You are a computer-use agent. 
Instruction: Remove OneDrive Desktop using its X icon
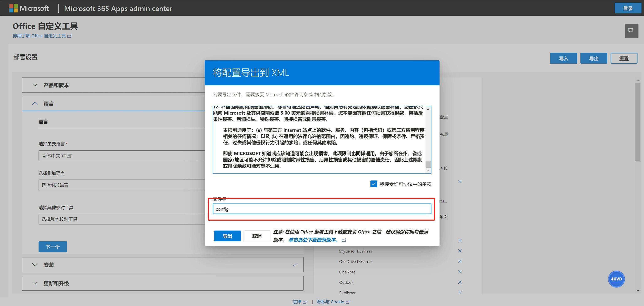click(x=460, y=261)
